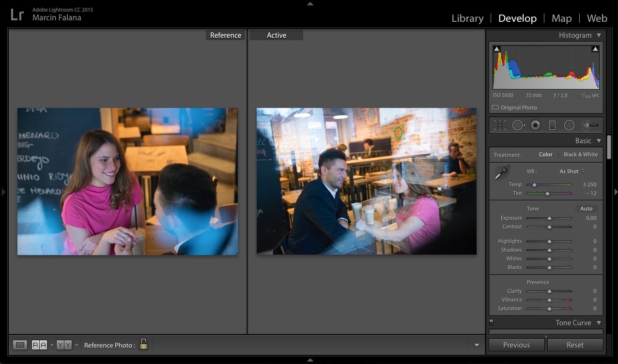618x364 pixels.
Task: Open Reference View options dropdown arrow
Action: 51,345
